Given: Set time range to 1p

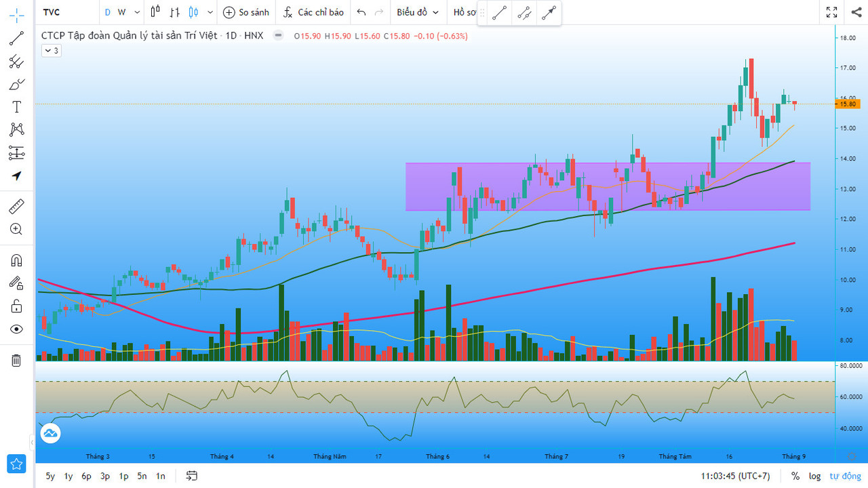Looking at the screenshot, I should tap(123, 476).
